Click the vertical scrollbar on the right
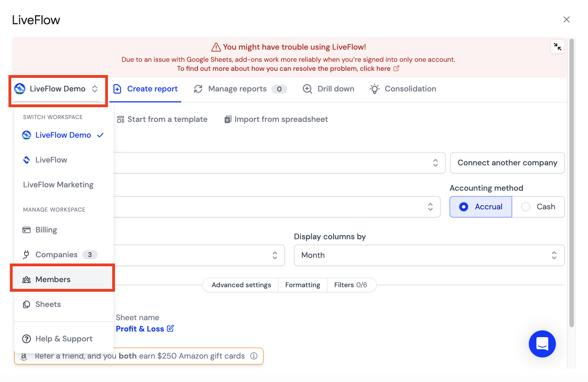Image resolution: width=588 pixels, height=382 pixels. pos(572,183)
